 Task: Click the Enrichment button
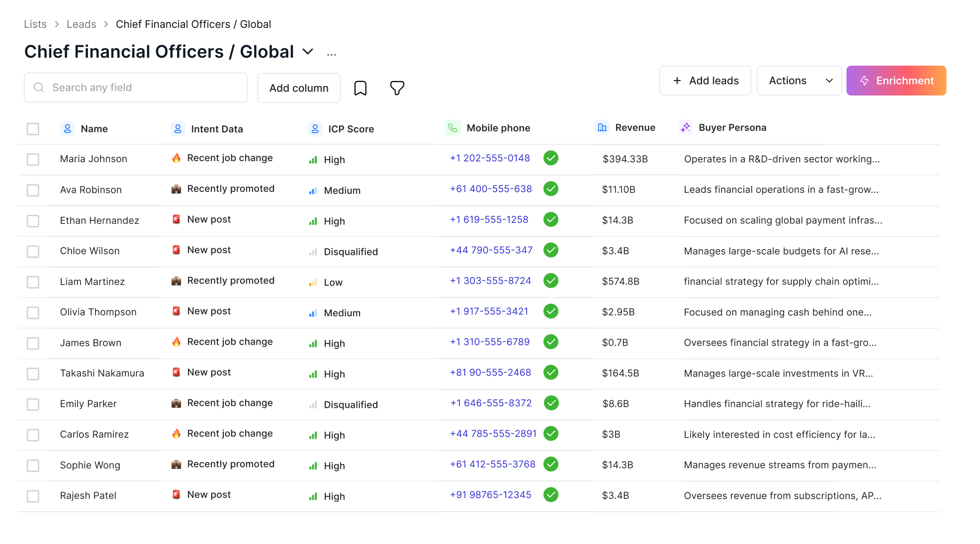[x=896, y=81]
